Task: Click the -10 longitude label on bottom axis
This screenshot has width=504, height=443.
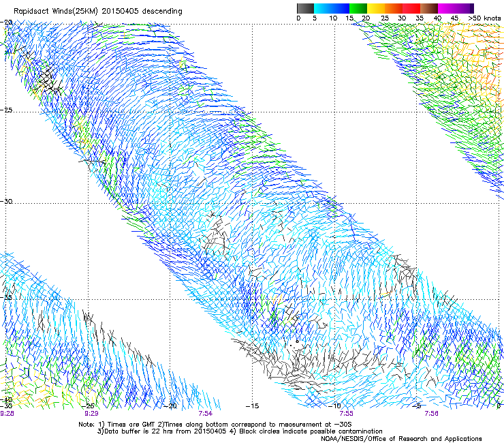Action: click(x=334, y=406)
